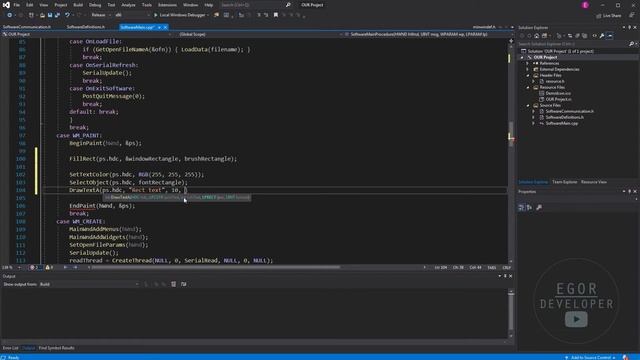Click the hot reload flame icon
640x360 pixels.
[216, 15]
